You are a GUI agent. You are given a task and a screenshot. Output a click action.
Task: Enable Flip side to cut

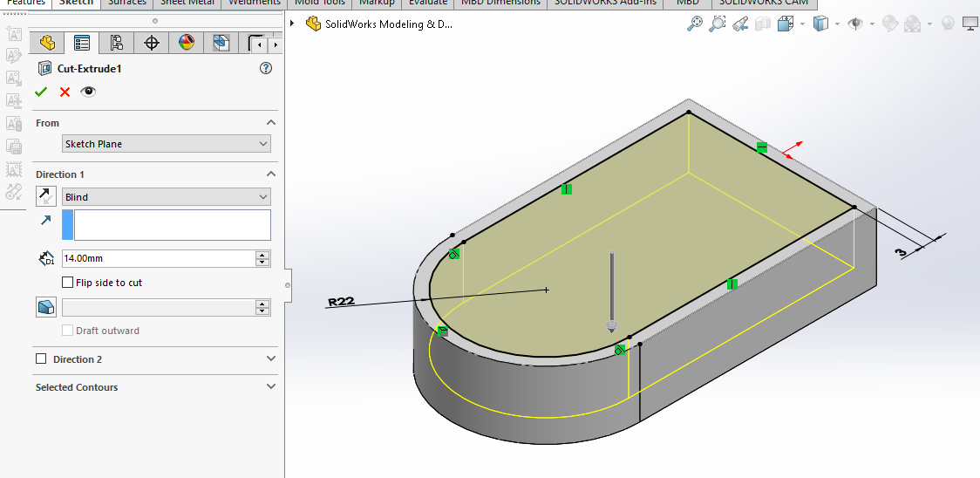pyautogui.click(x=68, y=283)
